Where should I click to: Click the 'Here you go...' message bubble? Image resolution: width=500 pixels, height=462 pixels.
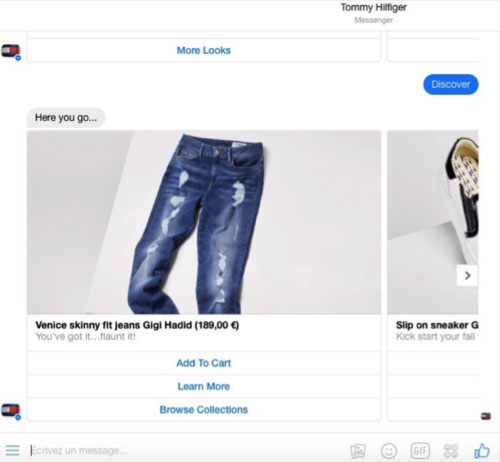(x=66, y=118)
